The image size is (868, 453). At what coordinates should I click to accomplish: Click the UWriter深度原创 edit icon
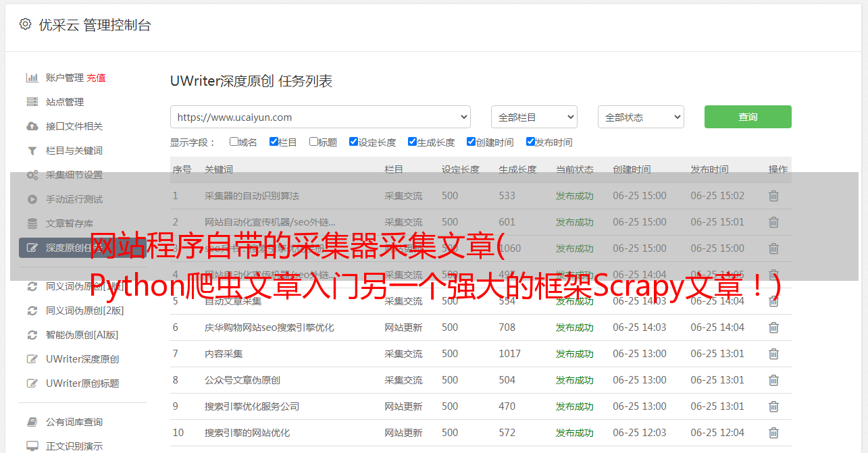click(32, 359)
